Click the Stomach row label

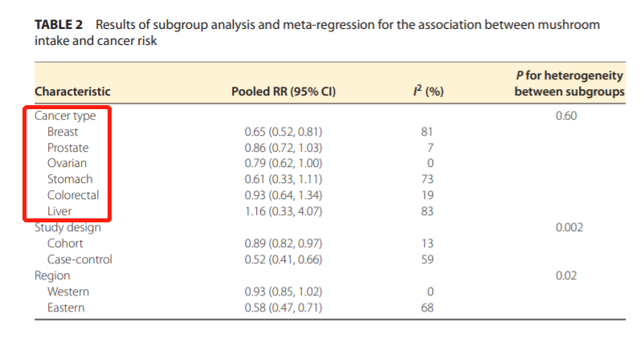point(70,179)
